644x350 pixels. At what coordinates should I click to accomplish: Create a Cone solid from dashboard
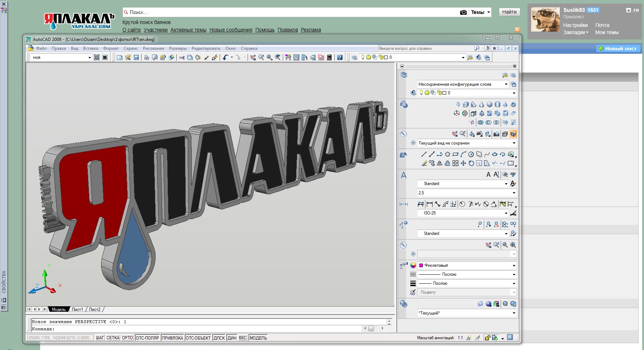click(x=481, y=104)
